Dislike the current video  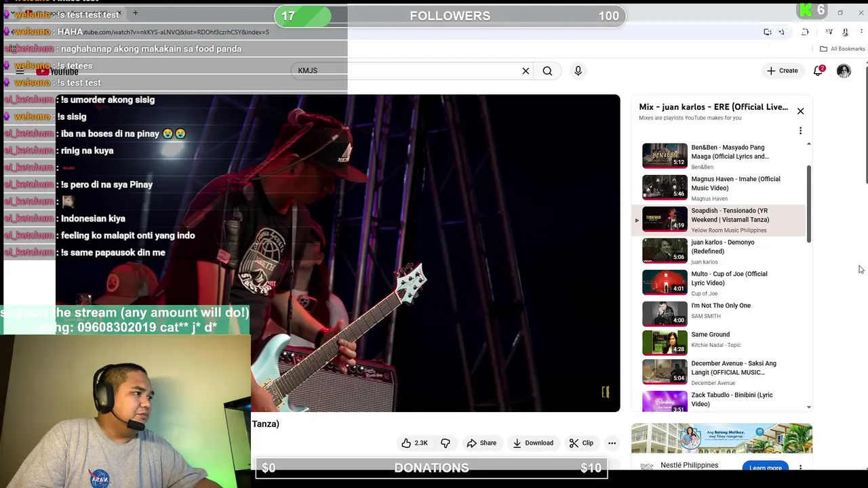point(446,443)
